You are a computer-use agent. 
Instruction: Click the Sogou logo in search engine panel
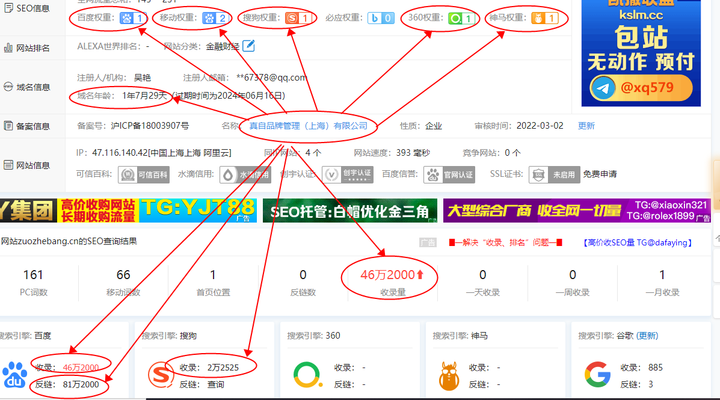pos(157,375)
